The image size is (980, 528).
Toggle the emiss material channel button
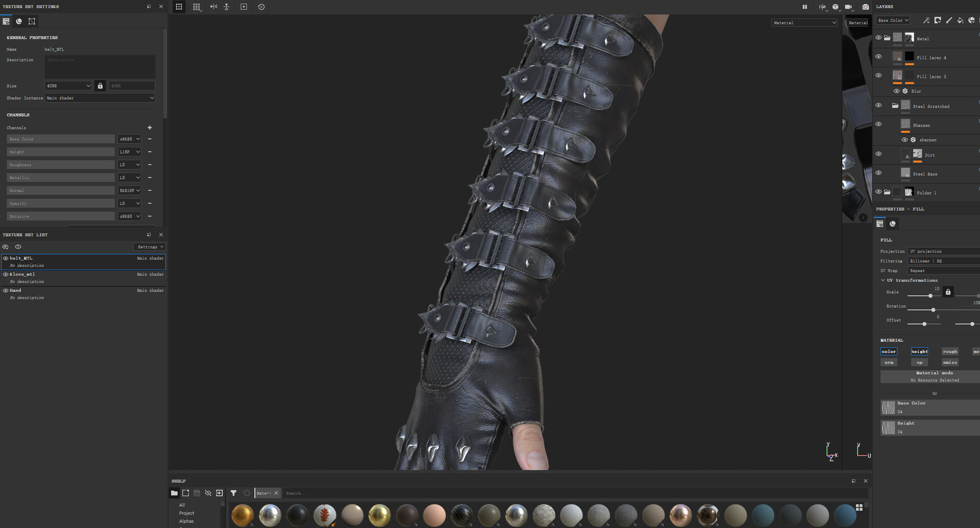pyautogui.click(x=950, y=363)
